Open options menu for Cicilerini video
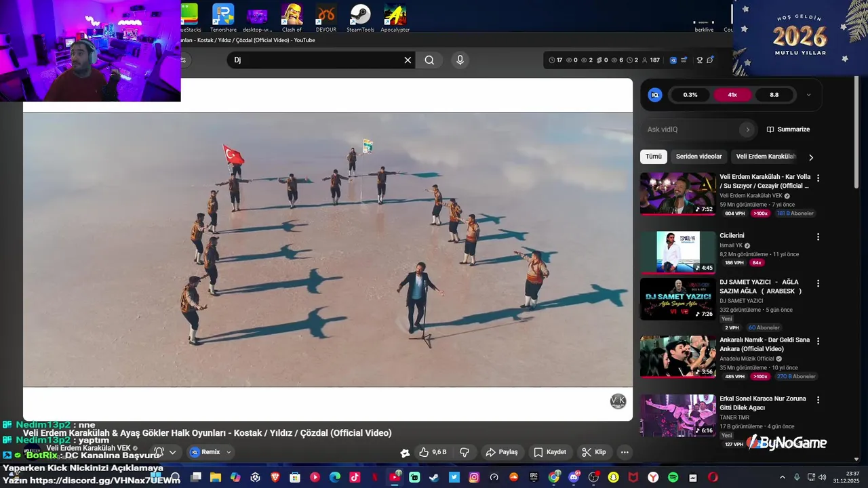 coord(818,237)
